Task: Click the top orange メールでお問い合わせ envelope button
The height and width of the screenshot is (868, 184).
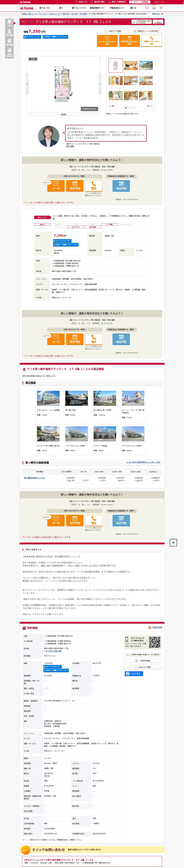Action: click(107, 41)
